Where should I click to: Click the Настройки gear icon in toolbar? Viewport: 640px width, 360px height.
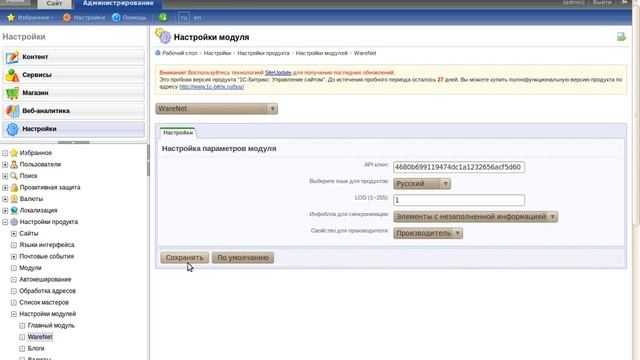[67, 18]
